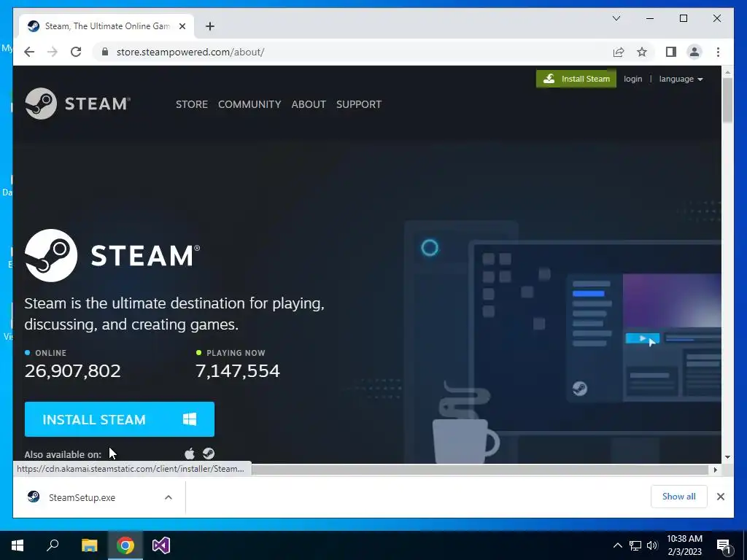The height and width of the screenshot is (560, 747).
Task: Click the vertical scrollbar thumb
Action: coord(727,100)
